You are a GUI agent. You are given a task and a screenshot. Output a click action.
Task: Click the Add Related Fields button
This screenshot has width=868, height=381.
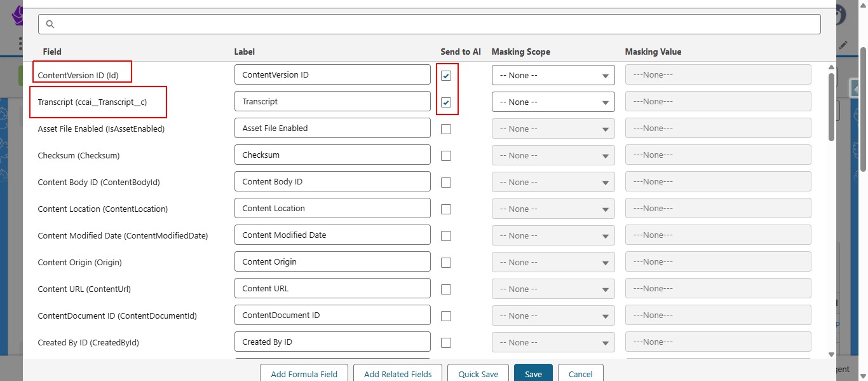pos(398,374)
